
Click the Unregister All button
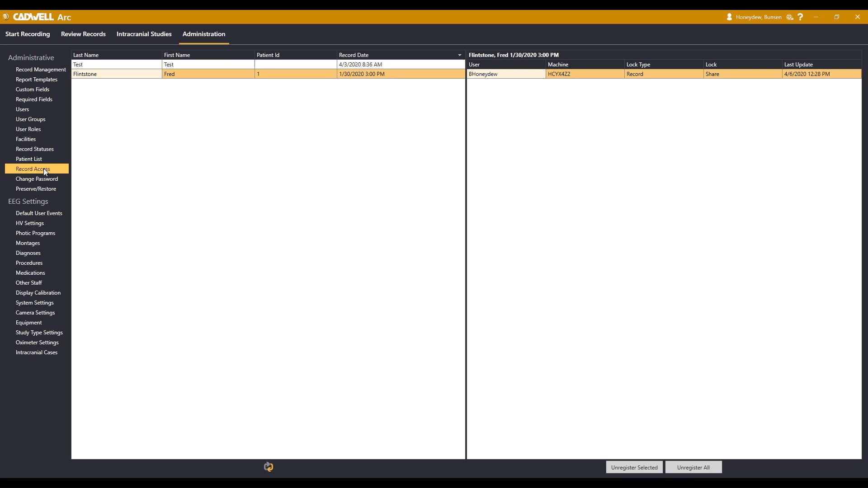click(x=693, y=467)
